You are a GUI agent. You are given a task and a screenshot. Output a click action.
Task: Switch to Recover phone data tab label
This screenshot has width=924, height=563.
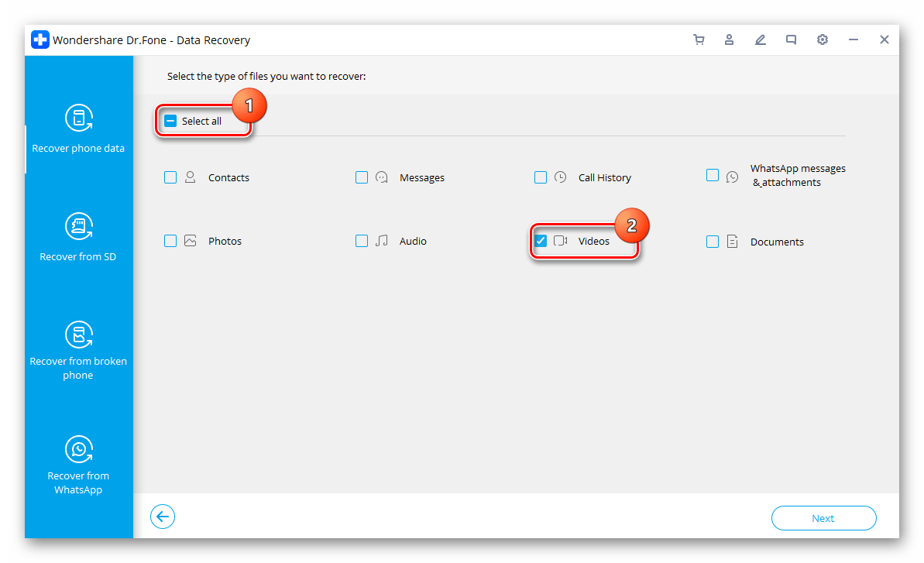click(x=78, y=149)
